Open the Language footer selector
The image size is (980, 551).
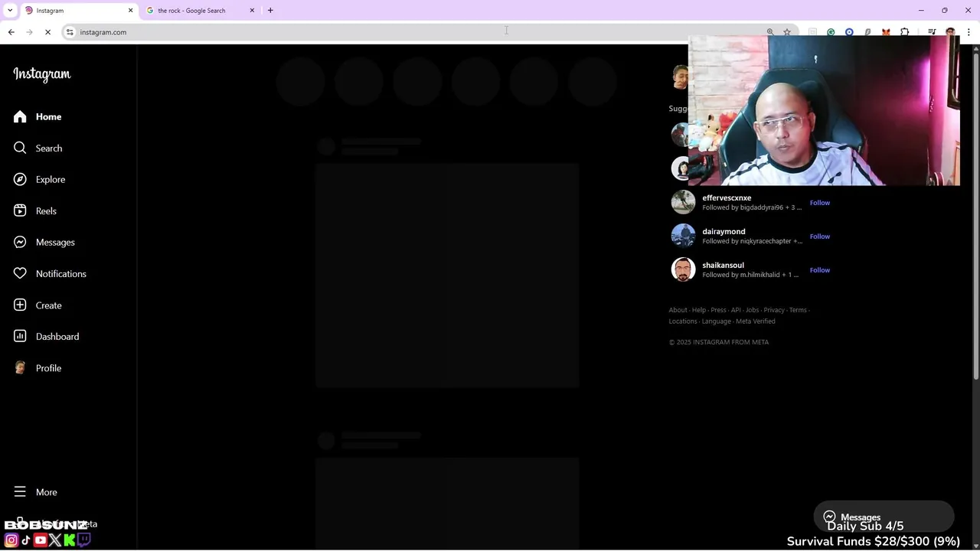(x=717, y=321)
